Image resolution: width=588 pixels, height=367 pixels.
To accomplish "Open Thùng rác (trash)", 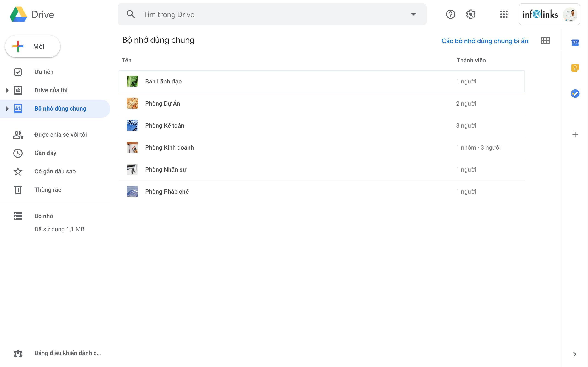I will point(48,189).
